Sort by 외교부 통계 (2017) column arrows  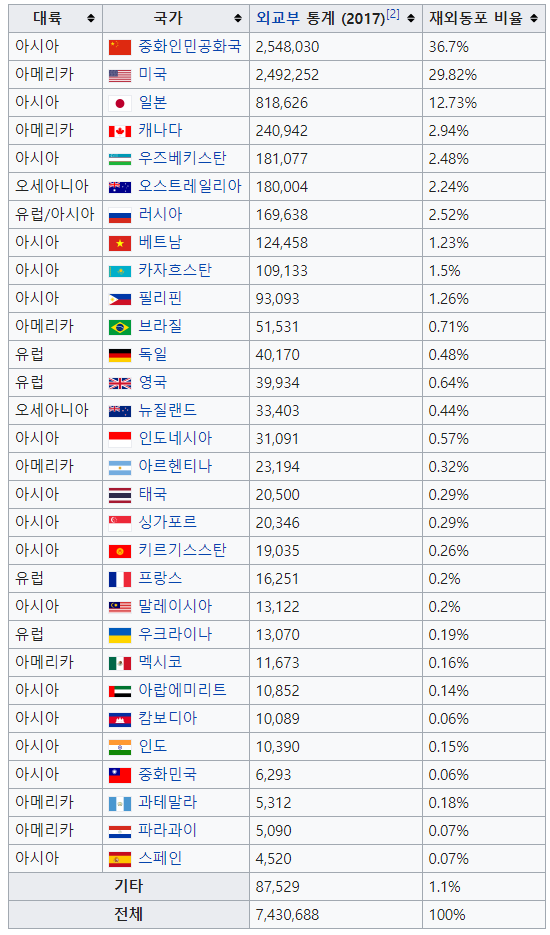pos(410,18)
